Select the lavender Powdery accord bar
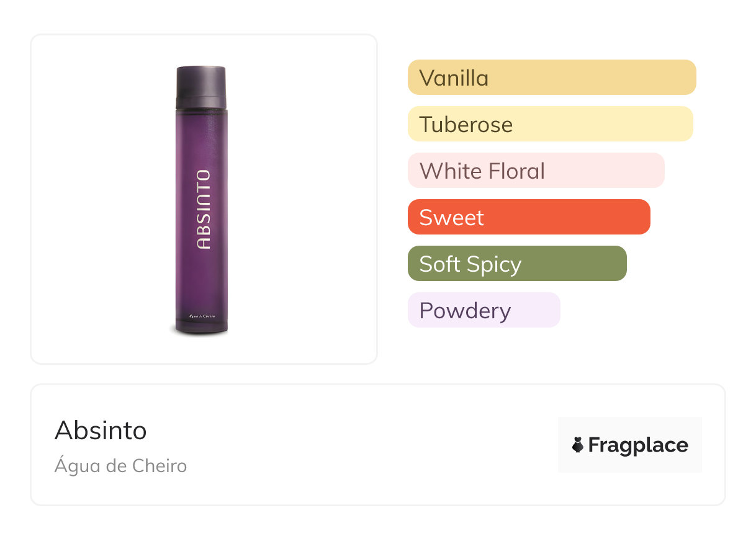This screenshot has height=536, width=756. pyautogui.click(x=484, y=310)
